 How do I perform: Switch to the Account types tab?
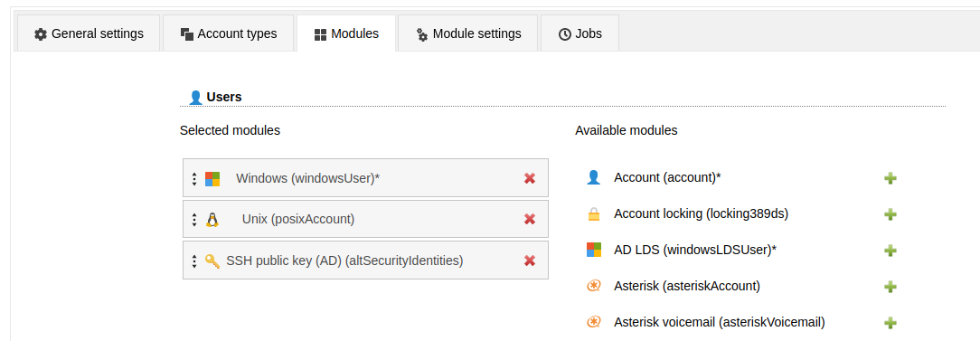tap(228, 33)
